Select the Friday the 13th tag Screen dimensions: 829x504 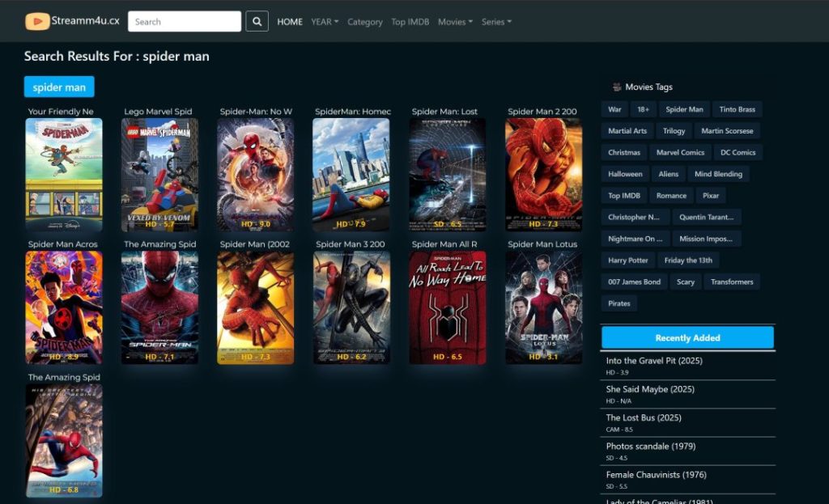[x=688, y=261]
